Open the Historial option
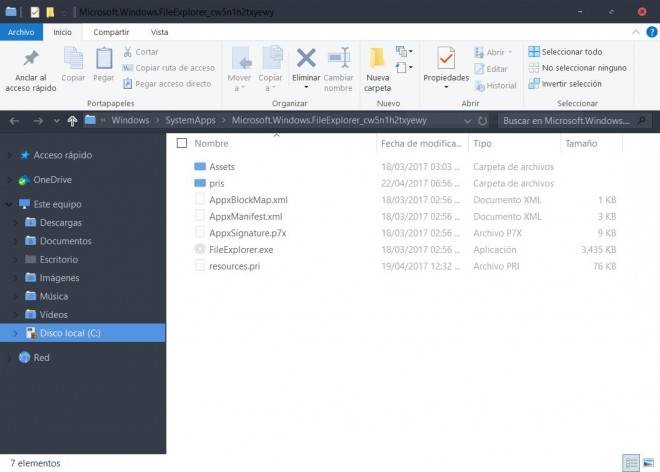The height and width of the screenshot is (472, 660). coord(495,85)
